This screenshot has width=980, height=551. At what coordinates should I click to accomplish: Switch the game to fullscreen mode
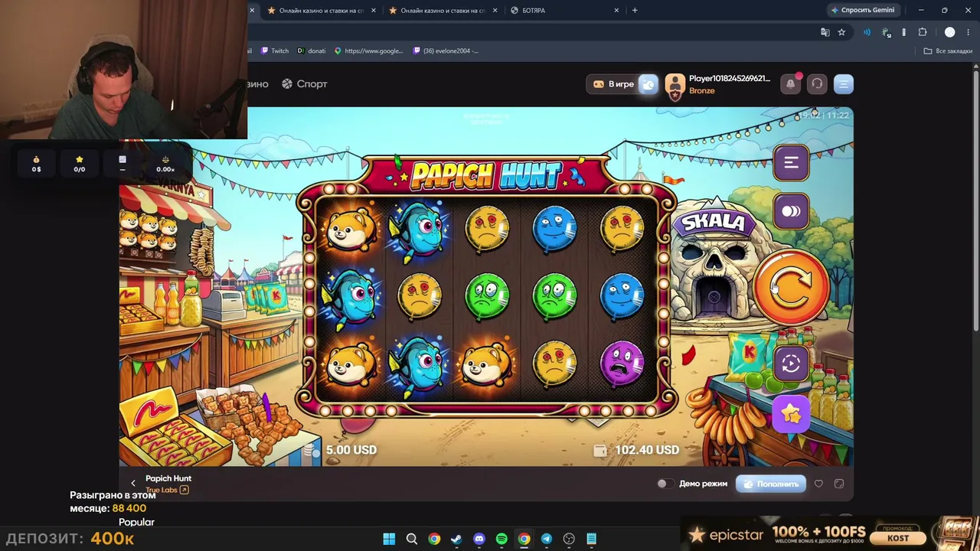839,484
